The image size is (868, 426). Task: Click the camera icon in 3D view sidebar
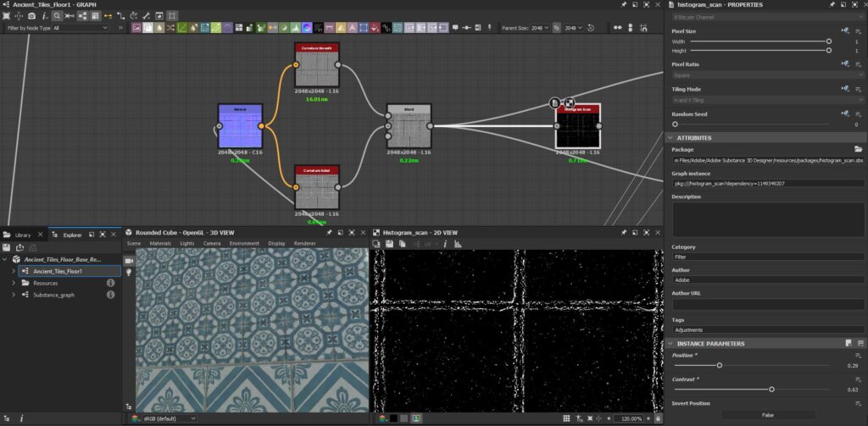(129, 262)
